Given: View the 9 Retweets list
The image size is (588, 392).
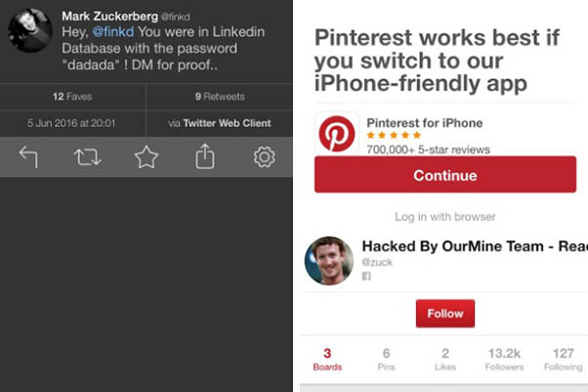Looking at the screenshot, I should [219, 97].
